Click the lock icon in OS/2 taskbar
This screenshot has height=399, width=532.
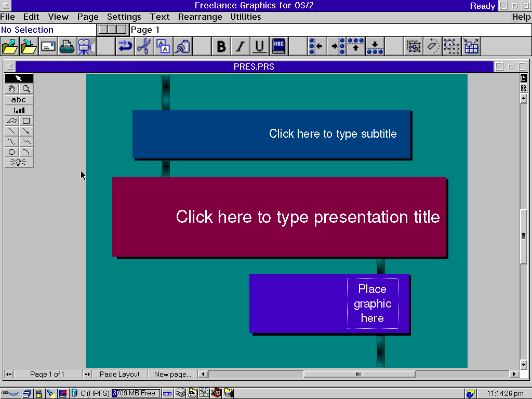tap(38, 393)
